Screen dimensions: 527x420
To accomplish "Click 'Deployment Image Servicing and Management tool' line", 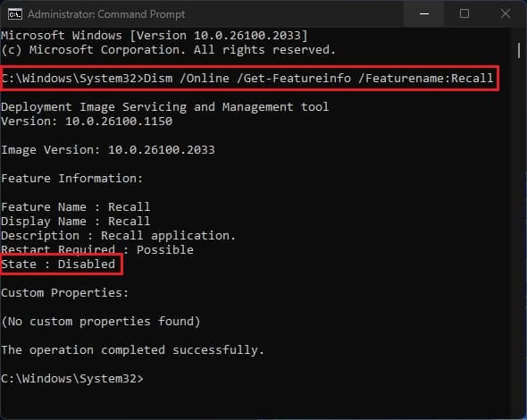I will pyautogui.click(x=165, y=107).
